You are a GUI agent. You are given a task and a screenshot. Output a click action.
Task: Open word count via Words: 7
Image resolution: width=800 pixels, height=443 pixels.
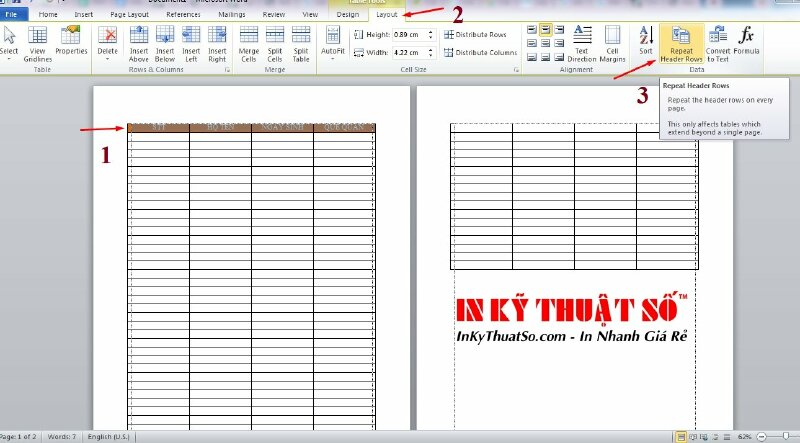click(x=61, y=437)
